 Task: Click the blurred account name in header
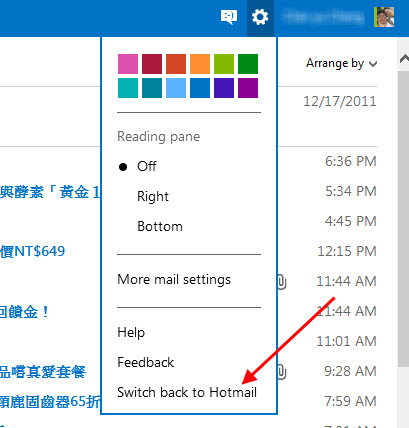point(323,17)
